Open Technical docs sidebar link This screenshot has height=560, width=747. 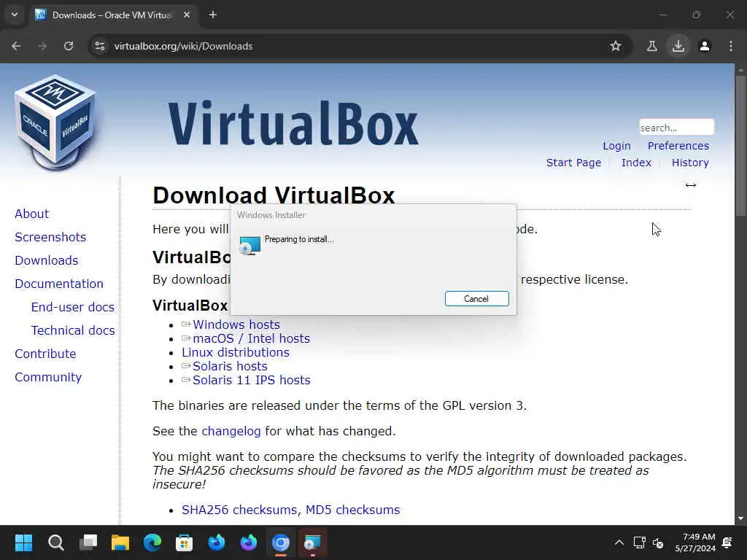pyautogui.click(x=73, y=330)
